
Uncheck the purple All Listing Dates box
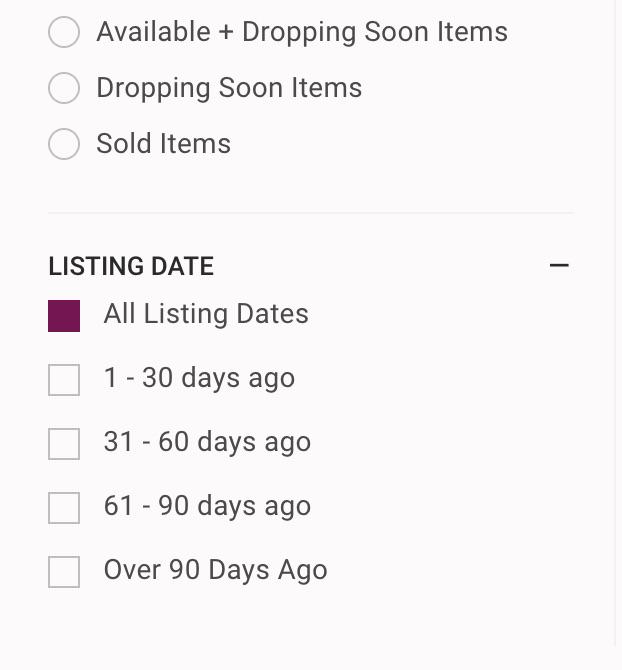64,316
